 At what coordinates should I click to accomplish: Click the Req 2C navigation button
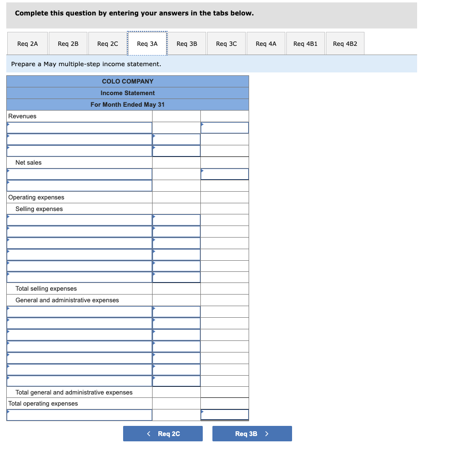pos(163,433)
